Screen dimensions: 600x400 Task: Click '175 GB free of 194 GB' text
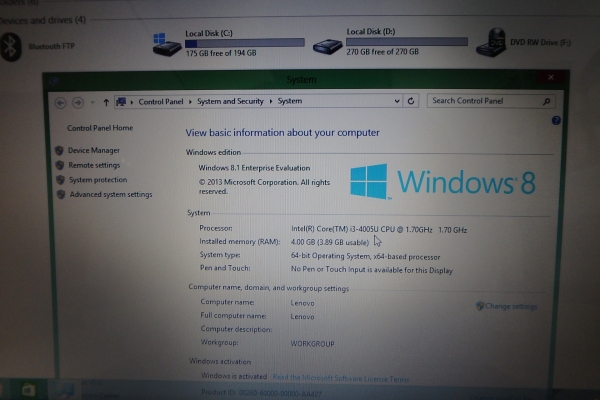point(221,53)
